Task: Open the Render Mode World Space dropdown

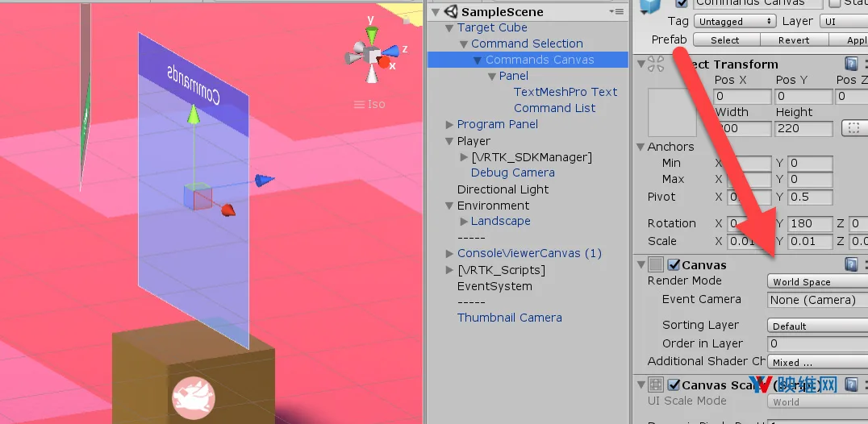Action: (817, 282)
